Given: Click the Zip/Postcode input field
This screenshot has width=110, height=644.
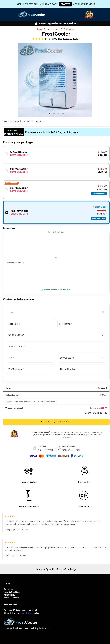Looking at the screenshot, I should [x=31, y=369].
